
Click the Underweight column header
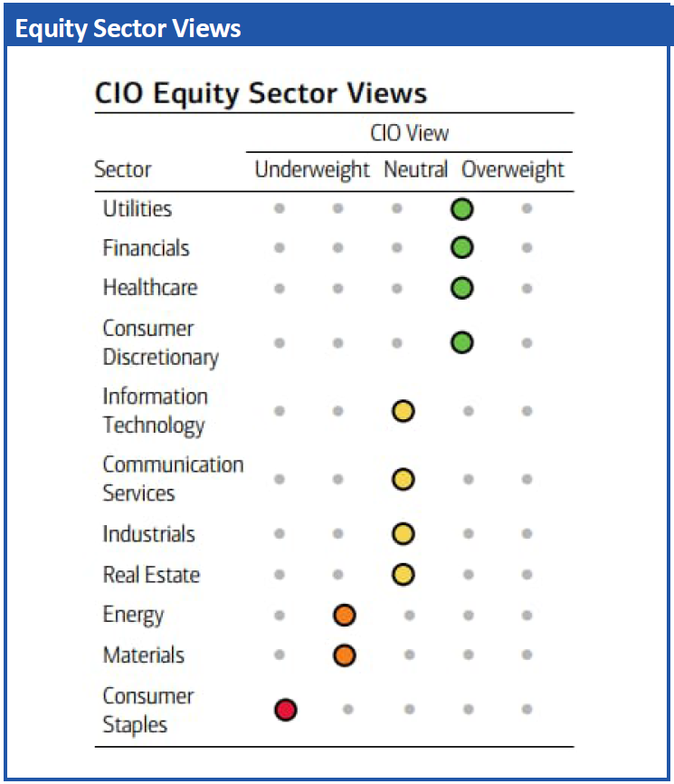[x=312, y=170]
